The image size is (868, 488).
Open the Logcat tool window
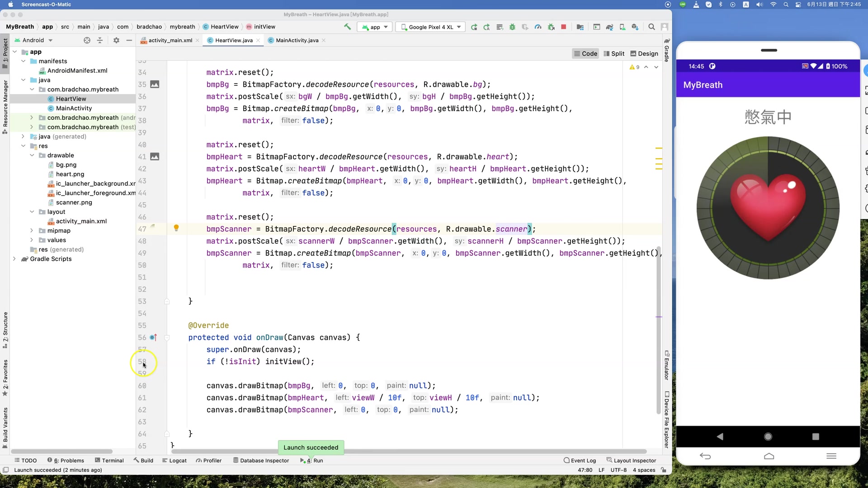(174, 460)
